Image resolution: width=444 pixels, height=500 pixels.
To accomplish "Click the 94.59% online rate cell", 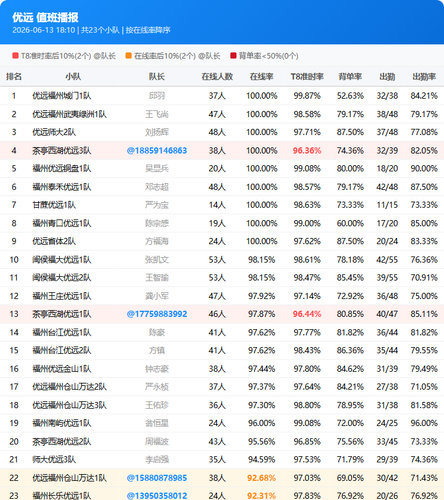I will coord(262,460).
